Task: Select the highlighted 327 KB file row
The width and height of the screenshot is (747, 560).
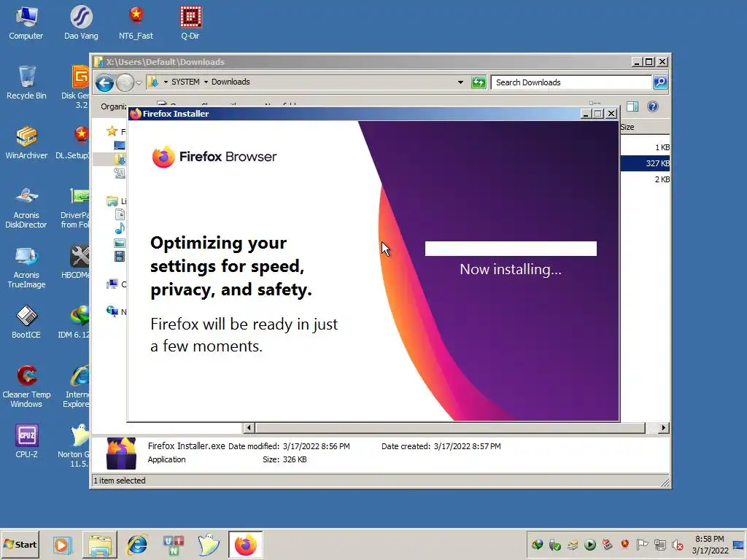Action: [x=645, y=163]
